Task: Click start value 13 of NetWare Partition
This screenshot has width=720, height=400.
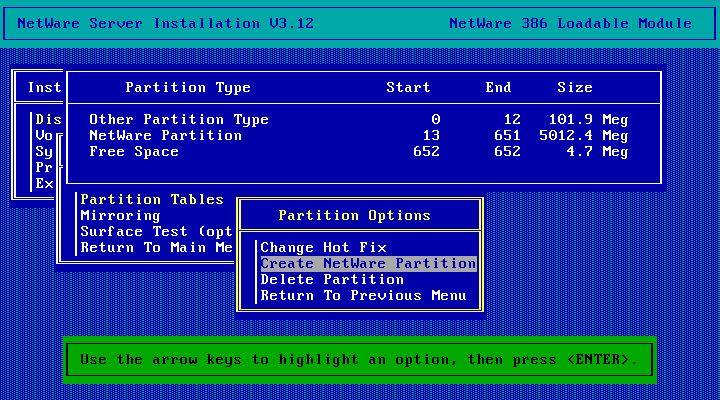Action: pyautogui.click(x=431, y=135)
